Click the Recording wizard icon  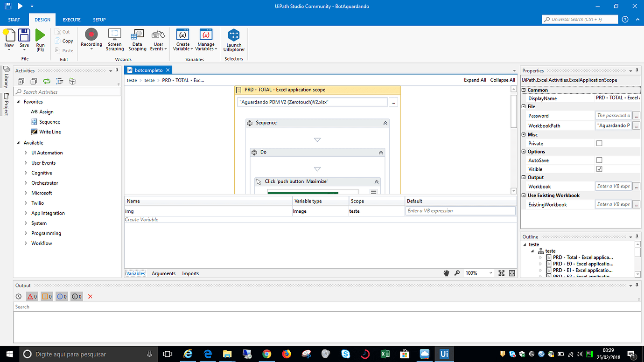tap(91, 35)
